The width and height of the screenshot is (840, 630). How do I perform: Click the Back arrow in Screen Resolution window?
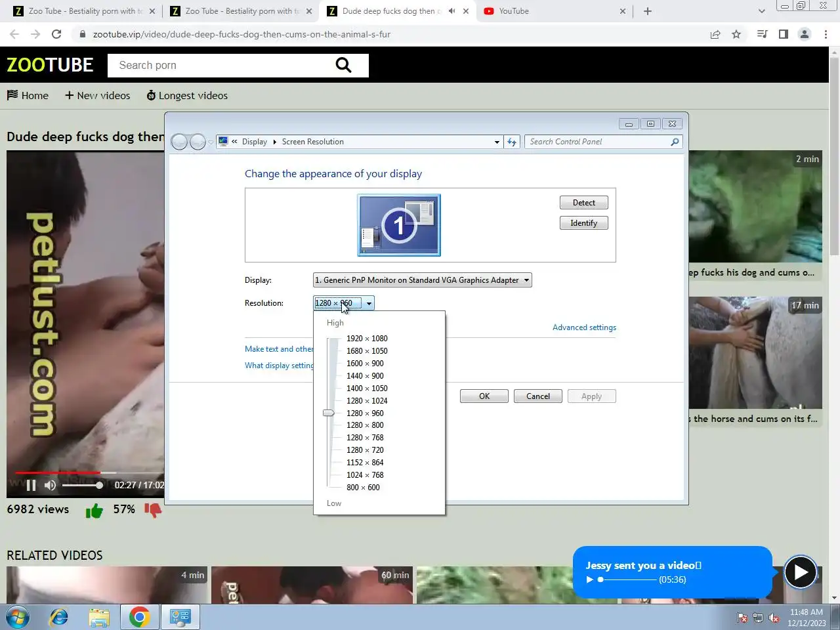pos(179,142)
